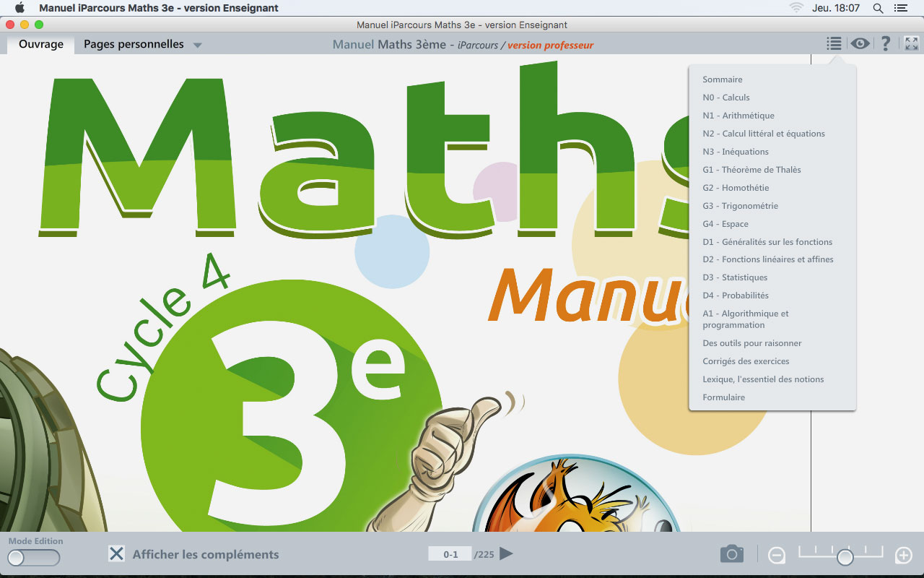Open Spotlight search icon
Image resolution: width=924 pixels, height=578 pixels.
click(878, 8)
